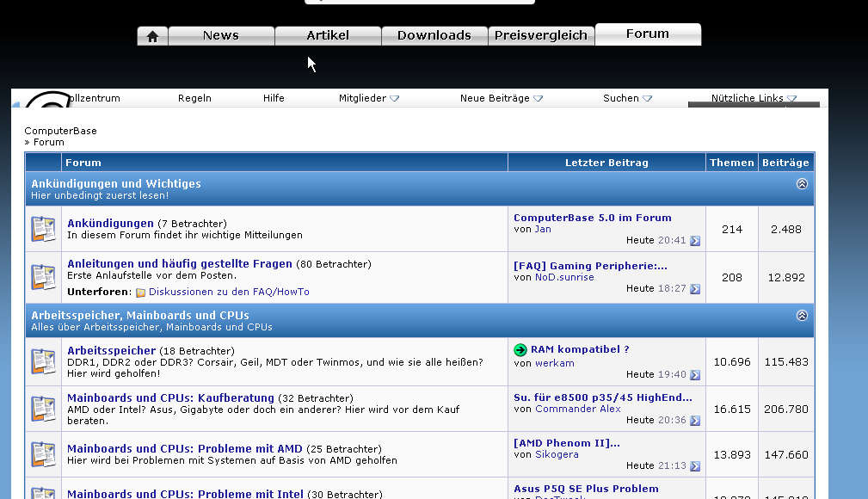Collapse the Arbeitsspeicher, Mainboards und CPUs category
Image resolution: width=868 pixels, height=499 pixels.
[x=802, y=316]
